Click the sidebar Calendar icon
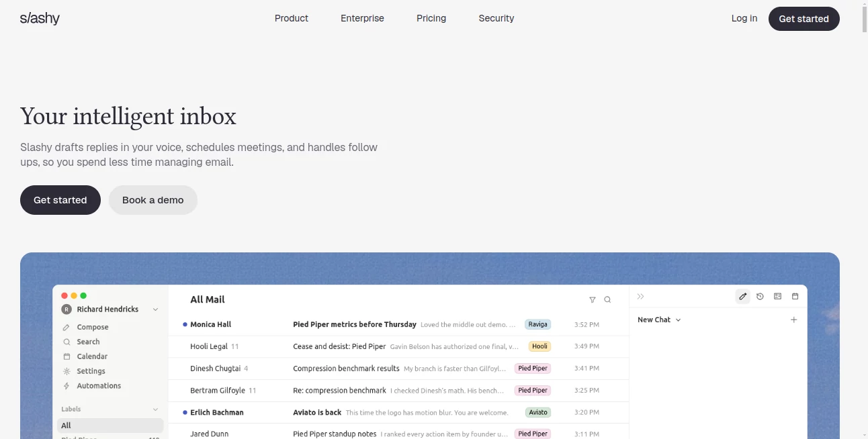 click(67, 357)
